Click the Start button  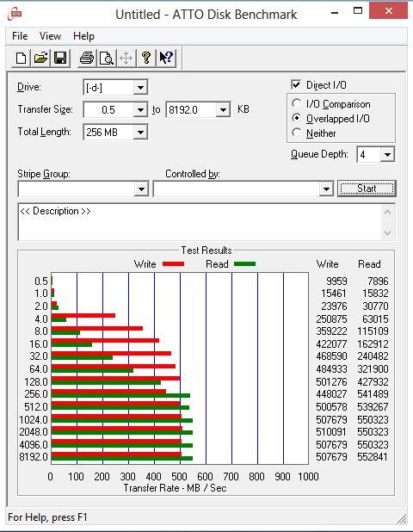pyautogui.click(x=367, y=189)
